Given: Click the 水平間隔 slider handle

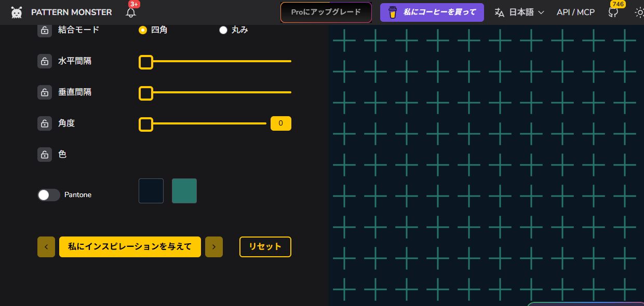Looking at the screenshot, I should [x=146, y=62].
